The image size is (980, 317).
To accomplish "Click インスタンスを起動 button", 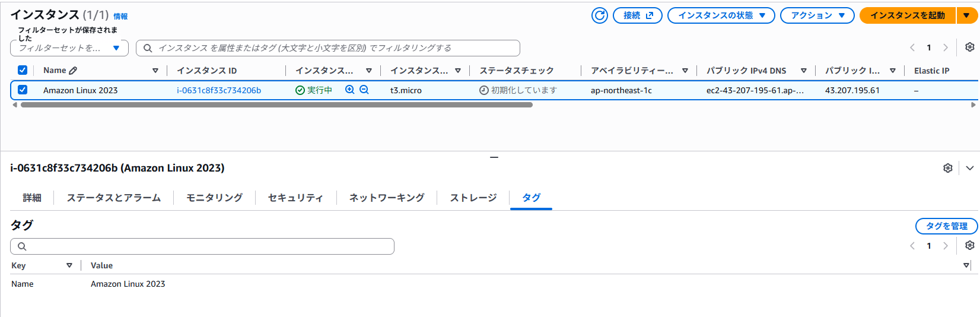I will pyautogui.click(x=908, y=15).
